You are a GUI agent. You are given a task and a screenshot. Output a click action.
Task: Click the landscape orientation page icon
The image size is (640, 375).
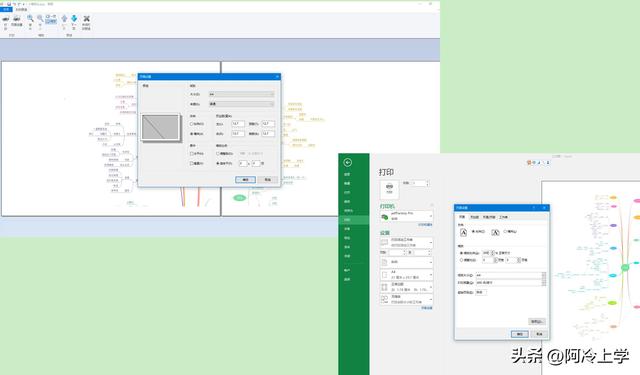(x=495, y=232)
